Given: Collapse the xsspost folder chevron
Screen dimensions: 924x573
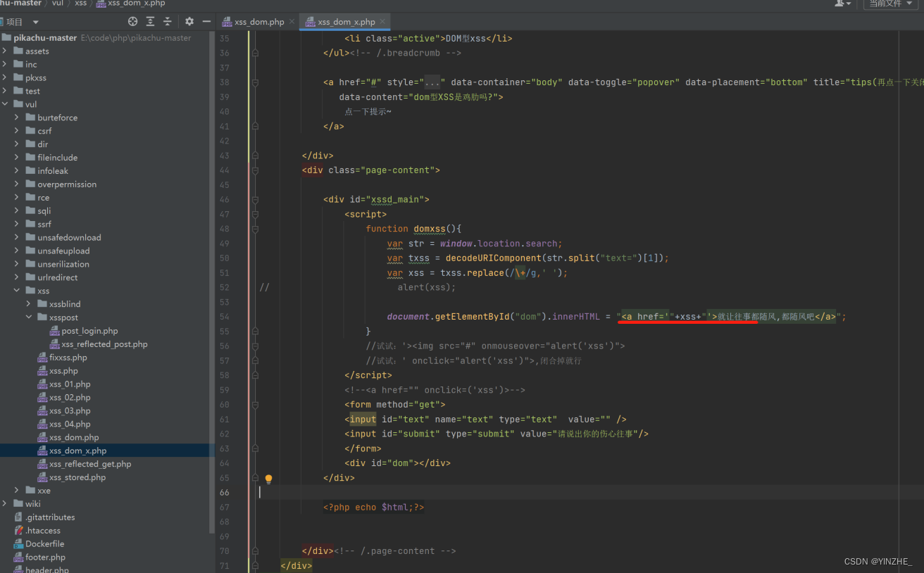Looking at the screenshot, I should pyautogui.click(x=29, y=317).
